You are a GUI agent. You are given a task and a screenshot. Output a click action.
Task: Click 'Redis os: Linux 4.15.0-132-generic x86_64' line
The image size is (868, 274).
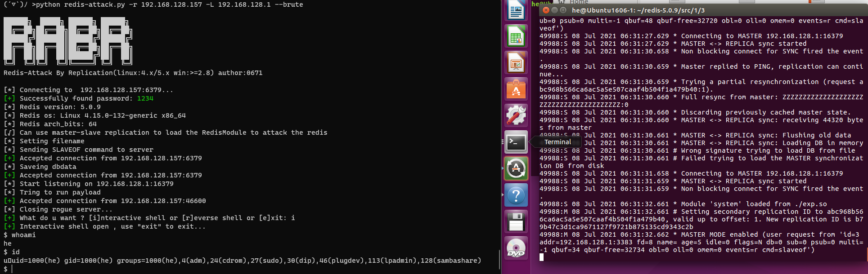(95, 115)
